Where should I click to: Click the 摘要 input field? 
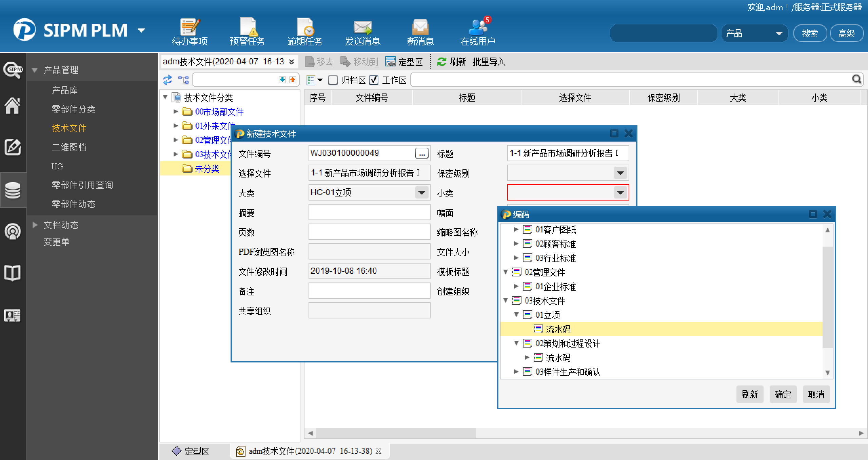[x=369, y=212]
